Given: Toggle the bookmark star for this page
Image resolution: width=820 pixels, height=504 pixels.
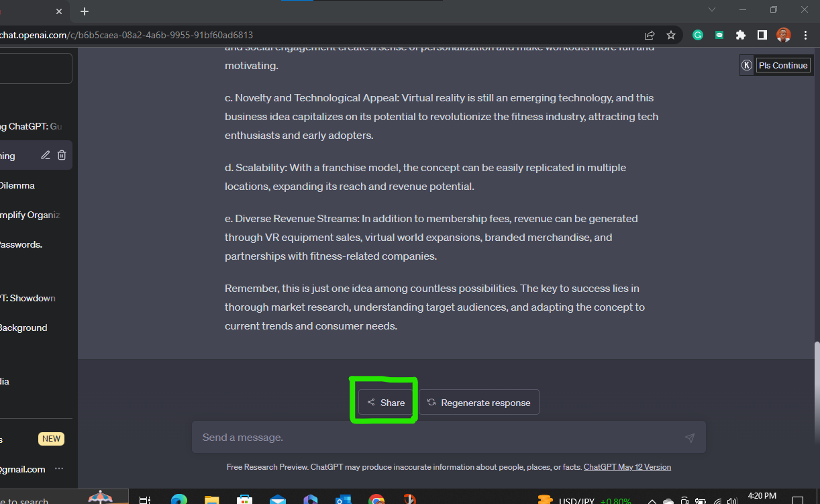Looking at the screenshot, I should click(671, 34).
